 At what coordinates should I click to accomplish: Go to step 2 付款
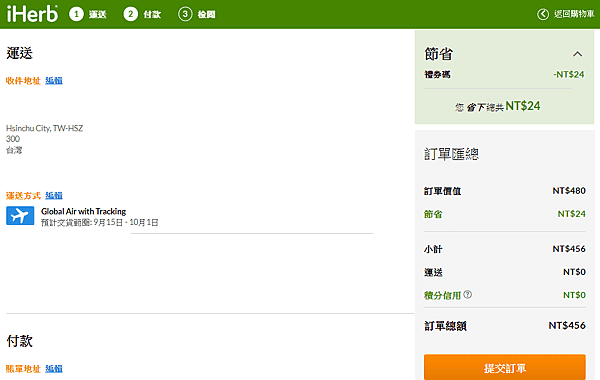click(142, 15)
